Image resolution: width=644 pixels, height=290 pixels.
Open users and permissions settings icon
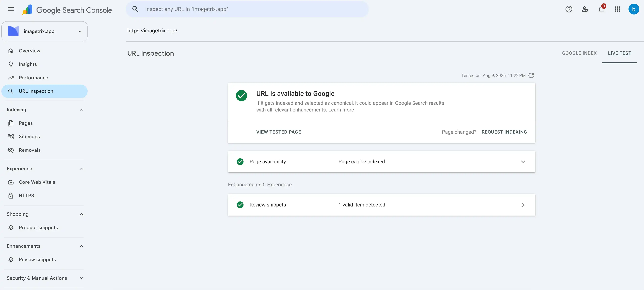click(585, 9)
